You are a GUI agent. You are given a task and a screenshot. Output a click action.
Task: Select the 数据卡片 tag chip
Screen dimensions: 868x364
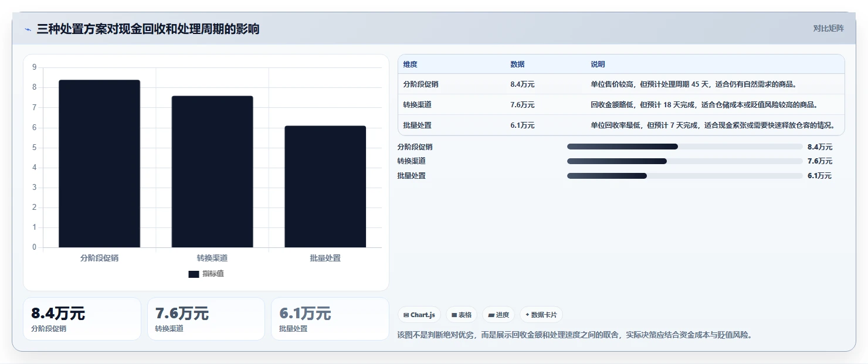click(541, 315)
